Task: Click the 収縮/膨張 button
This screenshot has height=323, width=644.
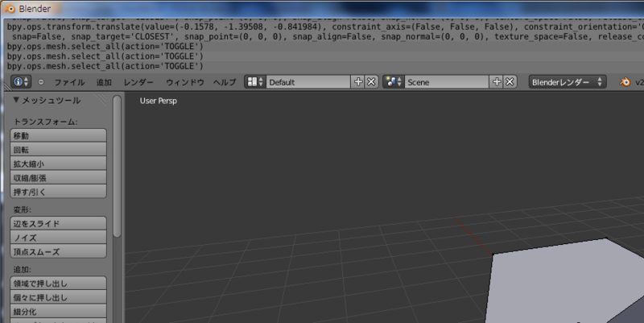Action: pyautogui.click(x=58, y=177)
